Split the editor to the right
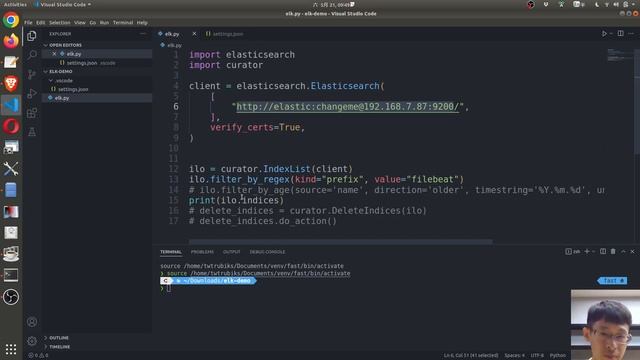The image size is (640, 360). pyautogui.click(x=620, y=33)
